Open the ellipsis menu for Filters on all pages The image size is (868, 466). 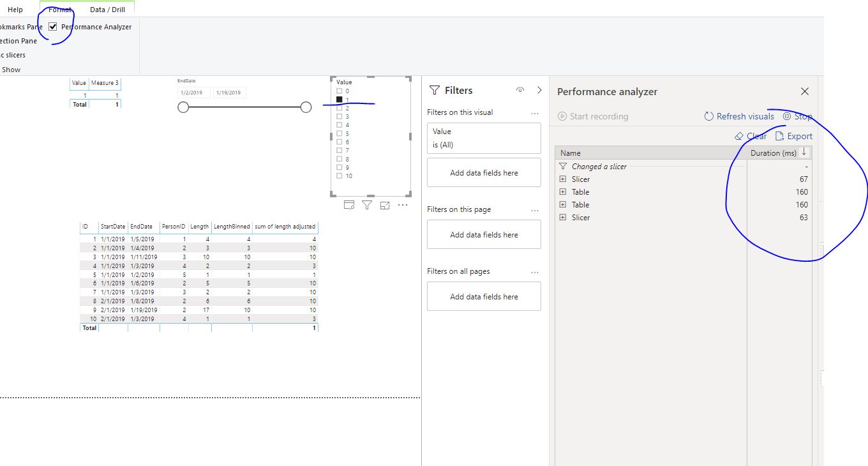pos(535,272)
